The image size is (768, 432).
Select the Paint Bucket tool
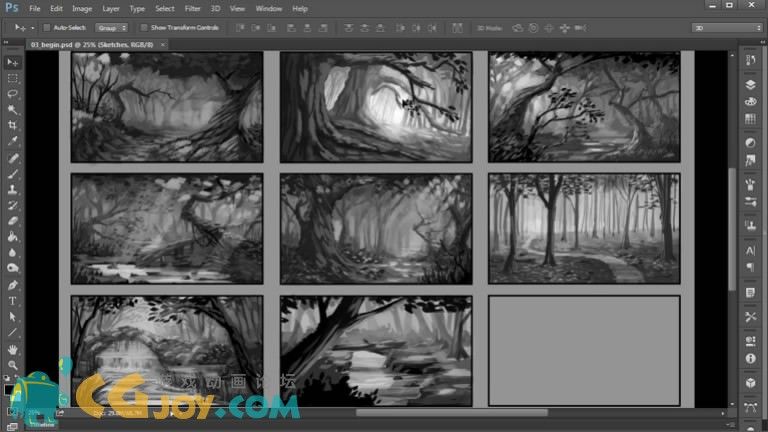pos(13,237)
